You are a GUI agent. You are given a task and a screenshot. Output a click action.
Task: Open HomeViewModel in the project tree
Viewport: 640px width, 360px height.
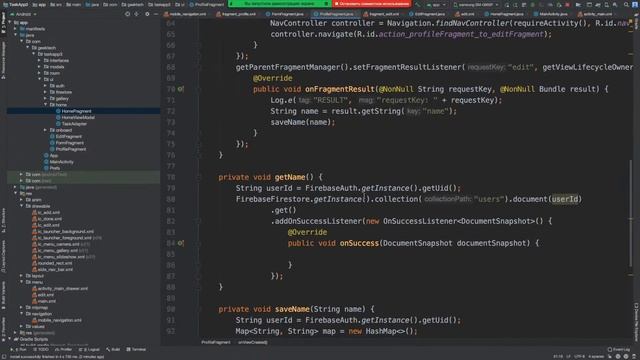tap(78, 118)
